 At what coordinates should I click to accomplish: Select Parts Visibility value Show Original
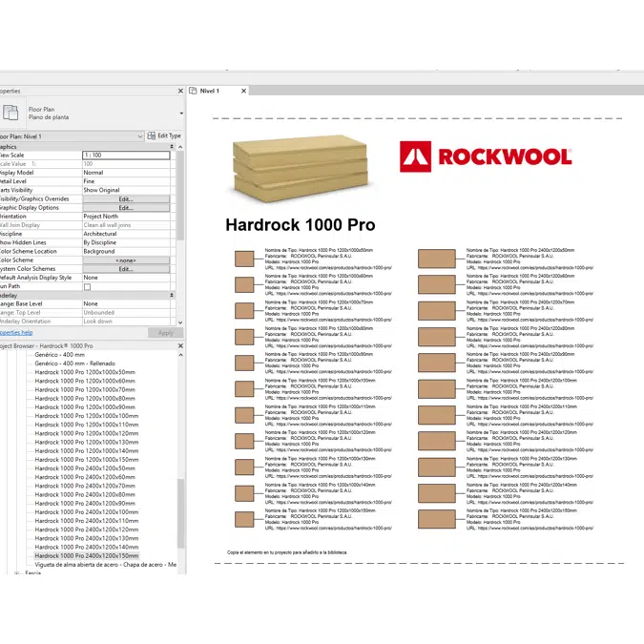point(126,190)
